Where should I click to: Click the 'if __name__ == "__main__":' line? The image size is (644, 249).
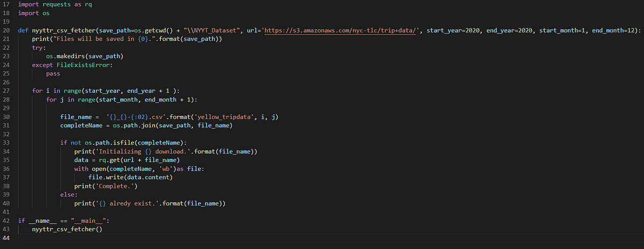click(64, 221)
